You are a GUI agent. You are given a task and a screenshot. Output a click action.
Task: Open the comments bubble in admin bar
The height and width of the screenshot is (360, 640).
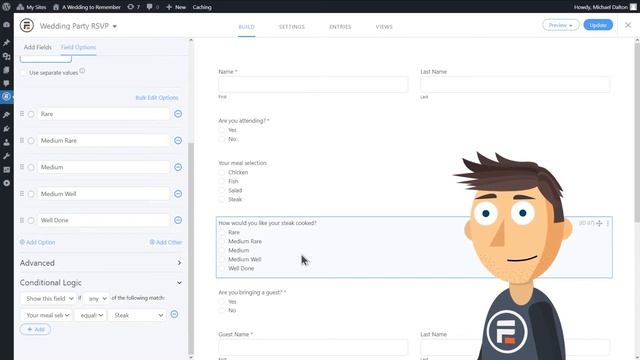point(153,7)
